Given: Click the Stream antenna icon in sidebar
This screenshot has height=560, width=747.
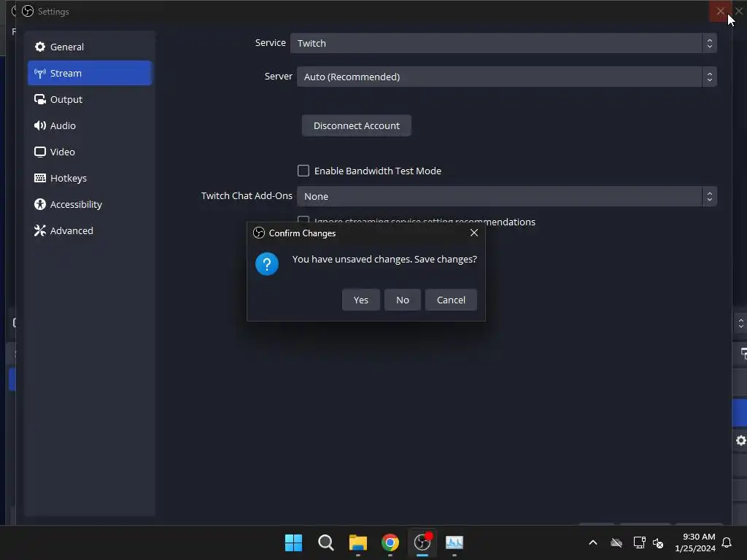Looking at the screenshot, I should tap(40, 73).
